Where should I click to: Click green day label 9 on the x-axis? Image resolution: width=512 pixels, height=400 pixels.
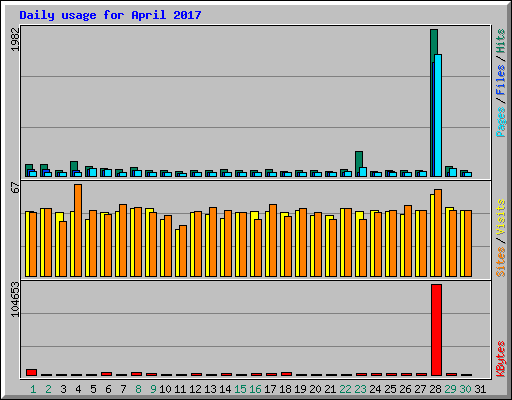coord(153,389)
